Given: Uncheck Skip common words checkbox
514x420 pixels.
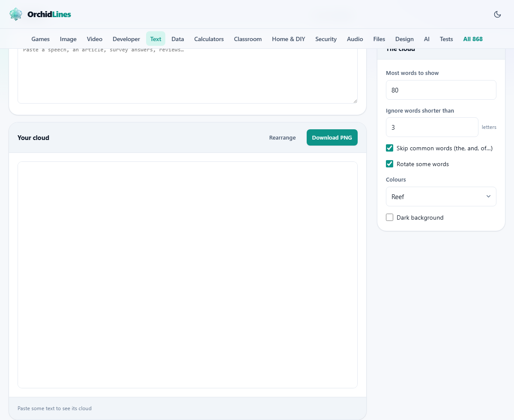Looking at the screenshot, I should (x=390, y=148).
